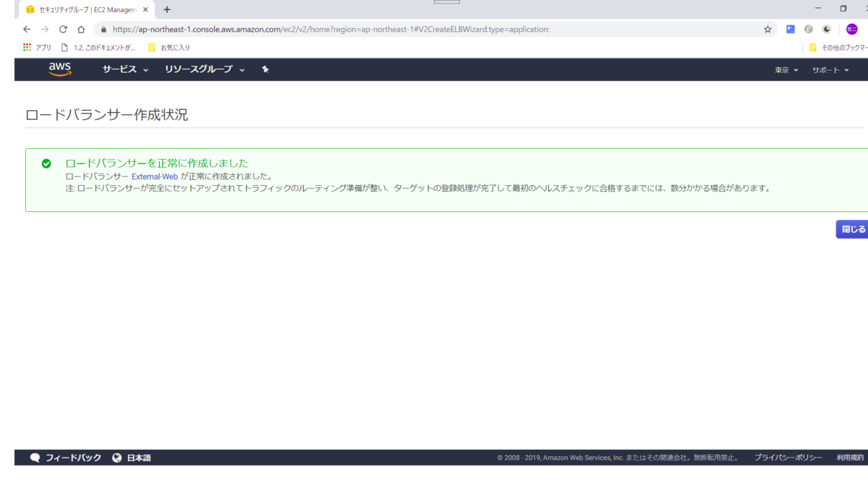Open the blue translator extension icon
Viewport: 868px width, 488px height.
(x=790, y=29)
